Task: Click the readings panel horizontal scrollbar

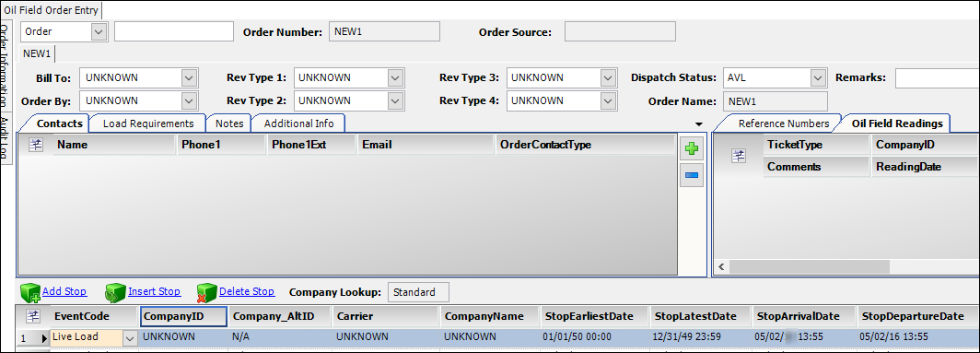Action: pyautogui.click(x=810, y=266)
